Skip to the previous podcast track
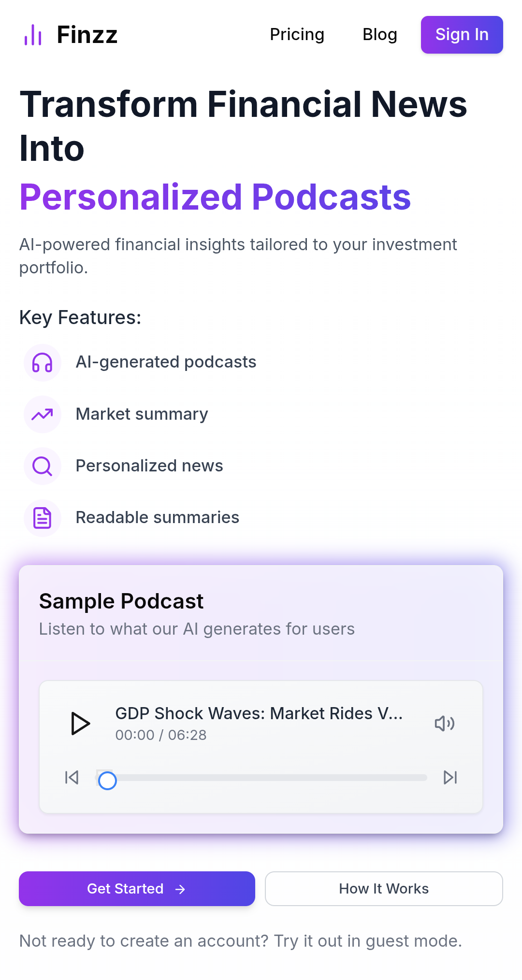This screenshot has width=522, height=980. (x=72, y=777)
